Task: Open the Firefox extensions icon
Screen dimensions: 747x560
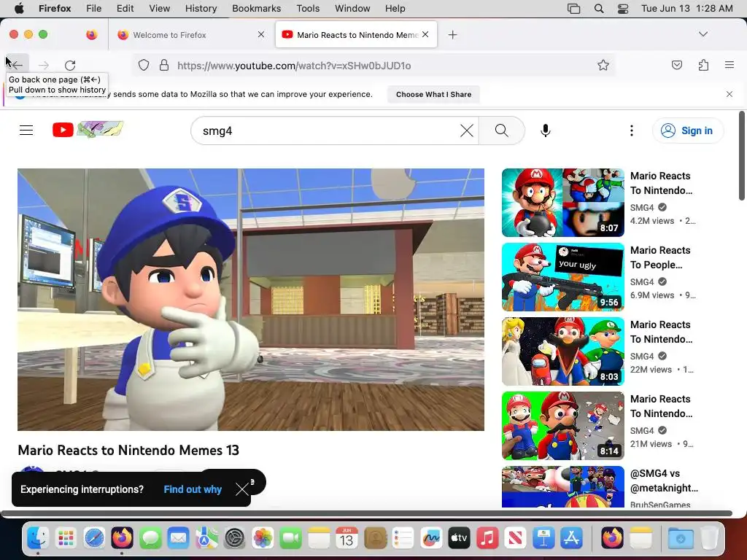Action: [703, 65]
